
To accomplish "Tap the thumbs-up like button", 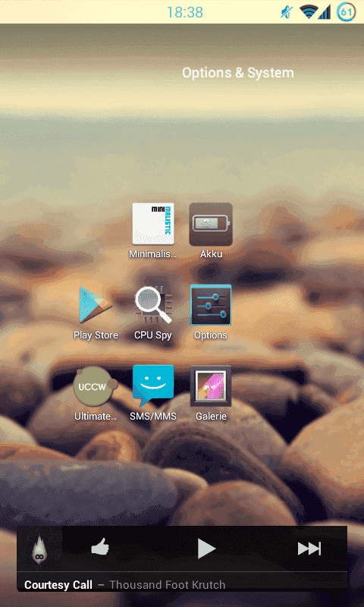I will 100,548.
